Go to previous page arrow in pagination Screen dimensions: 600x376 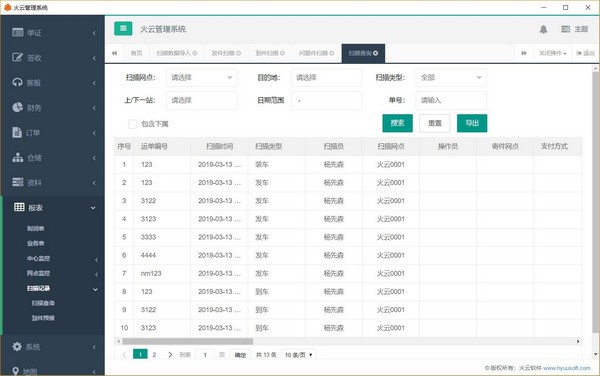[x=124, y=355]
